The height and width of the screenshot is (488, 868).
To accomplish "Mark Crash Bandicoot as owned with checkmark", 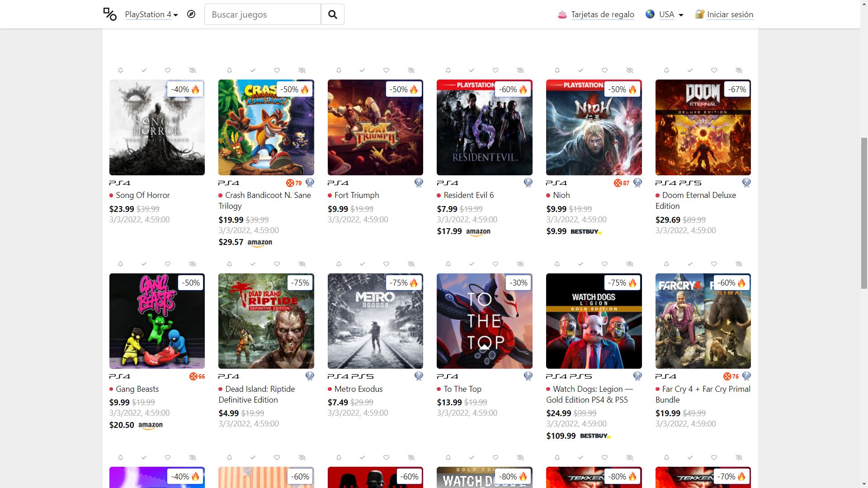I will point(253,70).
